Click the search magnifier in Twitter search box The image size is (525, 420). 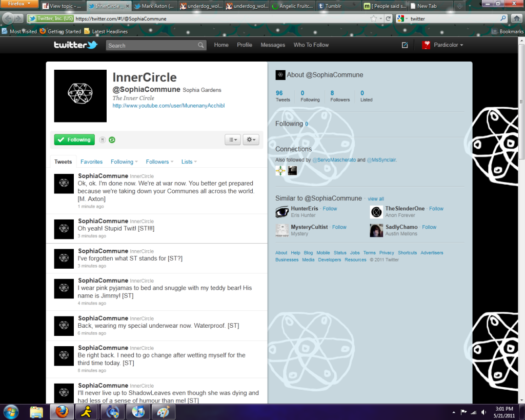pyautogui.click(x=201, y=45)
